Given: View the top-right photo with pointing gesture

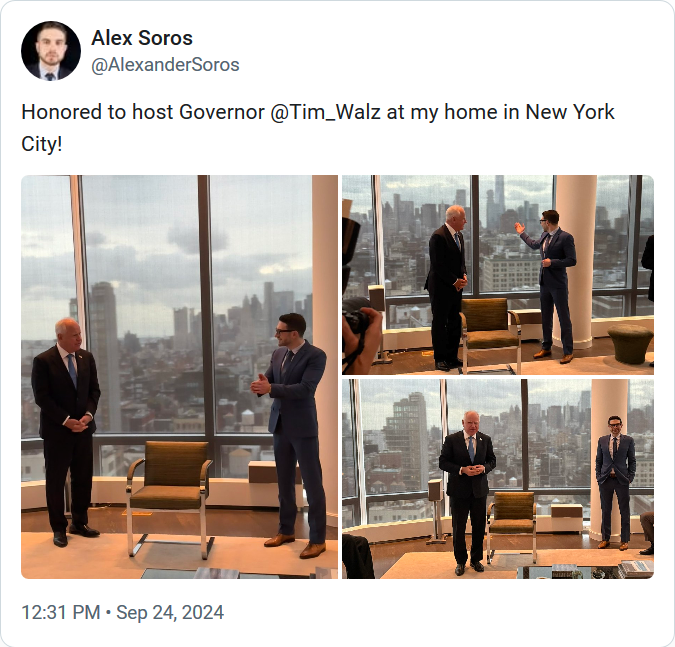Looking at the screenshot, I should (498, 275).
